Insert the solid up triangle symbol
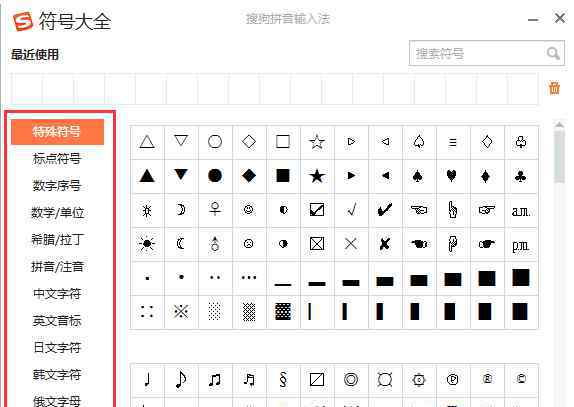Viewport: 574px width, 407px height. (147, 176)
